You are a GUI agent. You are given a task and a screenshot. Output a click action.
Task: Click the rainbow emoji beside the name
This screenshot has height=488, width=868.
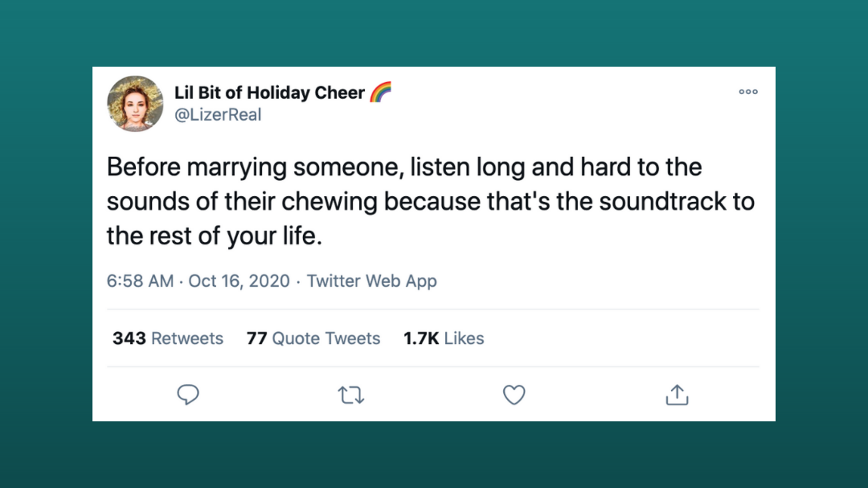coord(380,92)
